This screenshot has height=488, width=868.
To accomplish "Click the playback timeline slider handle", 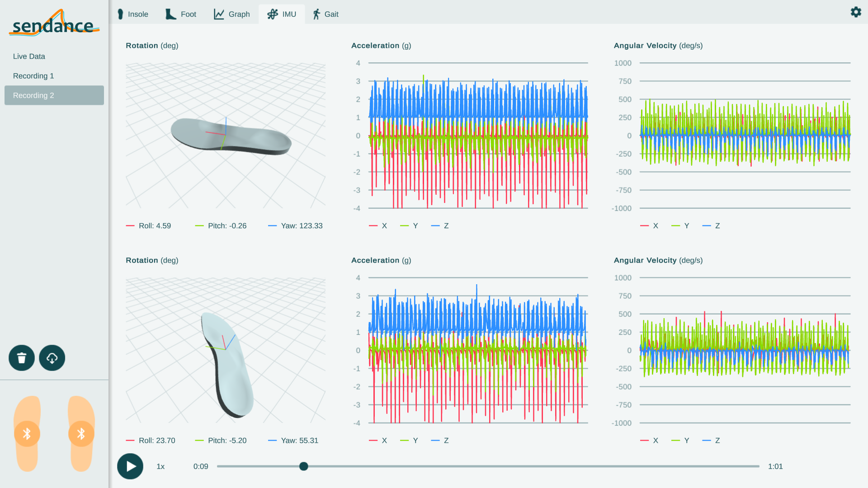I will (304, 466).
